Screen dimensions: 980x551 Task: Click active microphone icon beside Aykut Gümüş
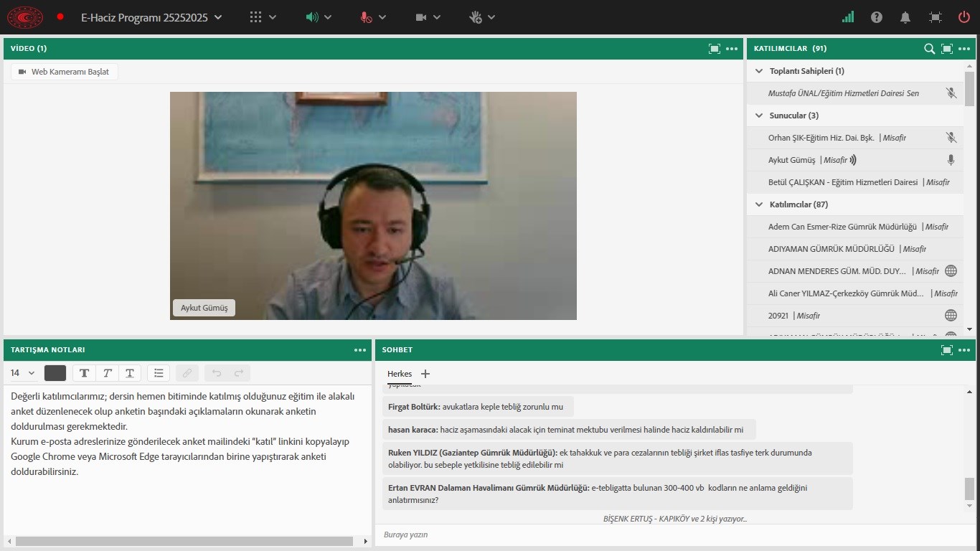tap(951, 160)
